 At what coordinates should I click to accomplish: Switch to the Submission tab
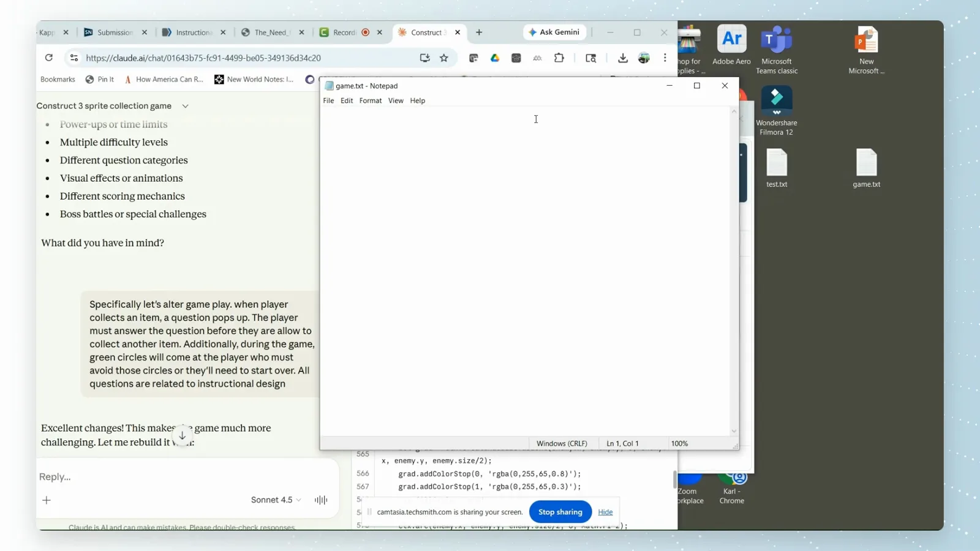(x=115, y=32)
